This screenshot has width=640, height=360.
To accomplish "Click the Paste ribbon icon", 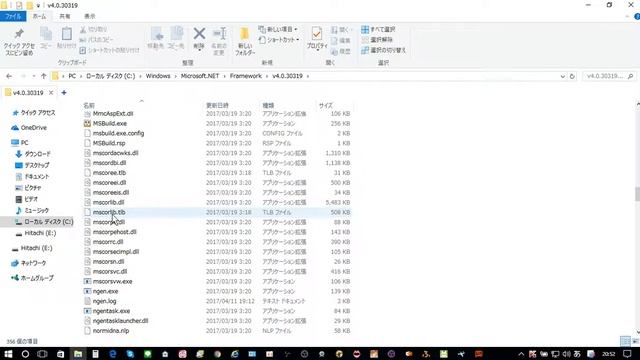I will coord(67,38).
